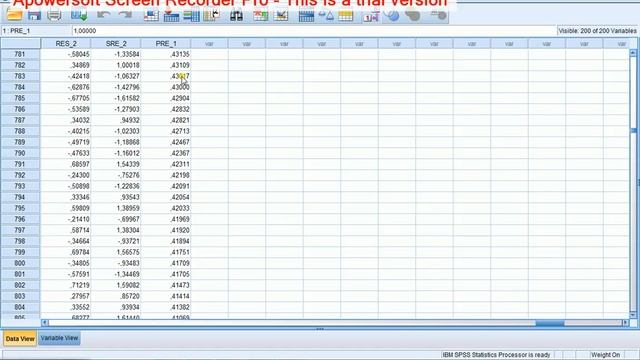Open a data document via folder icon
Image resolution: width=640 pixels, height=360 pixels.
click(x=14, y=16)
